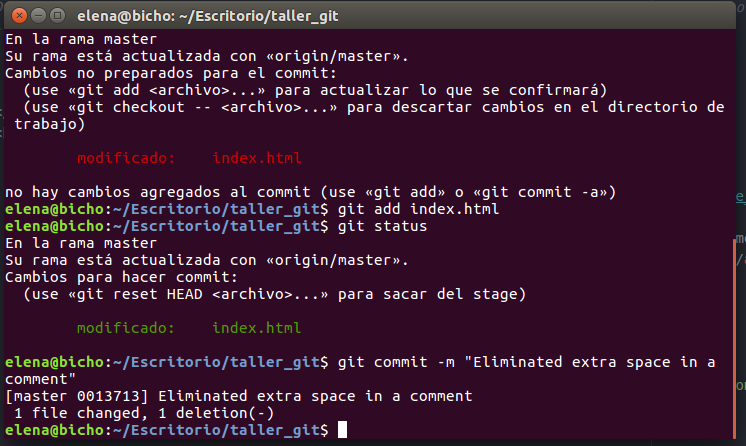Click the green index.html filename
Screen dimensions: 746x446
[257, 327]
